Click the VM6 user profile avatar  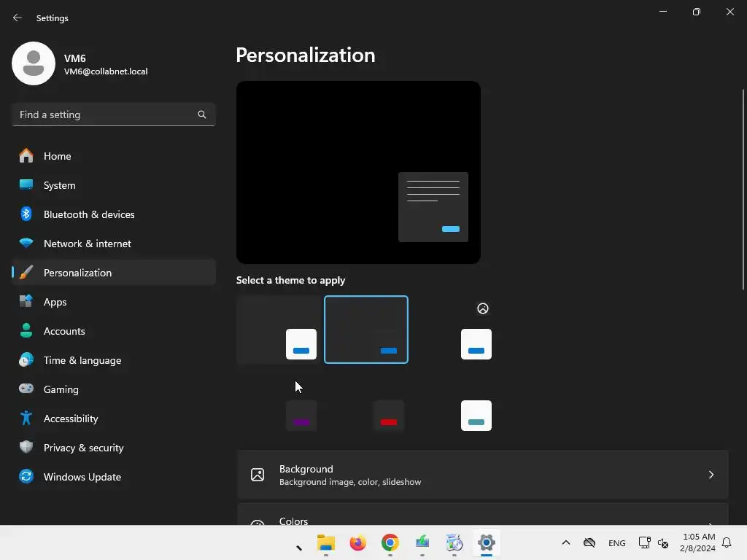(34, 63)
